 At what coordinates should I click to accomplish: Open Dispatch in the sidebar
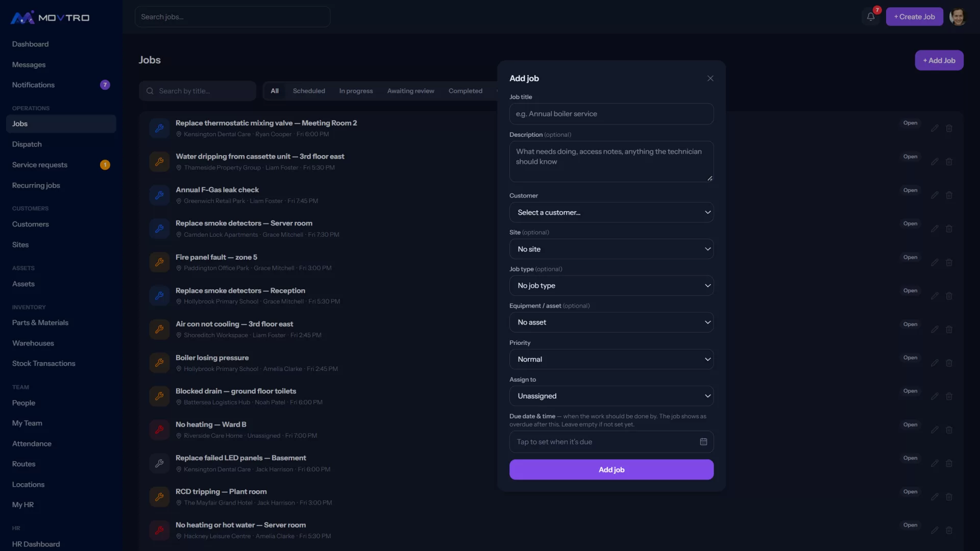click(61, 144)
